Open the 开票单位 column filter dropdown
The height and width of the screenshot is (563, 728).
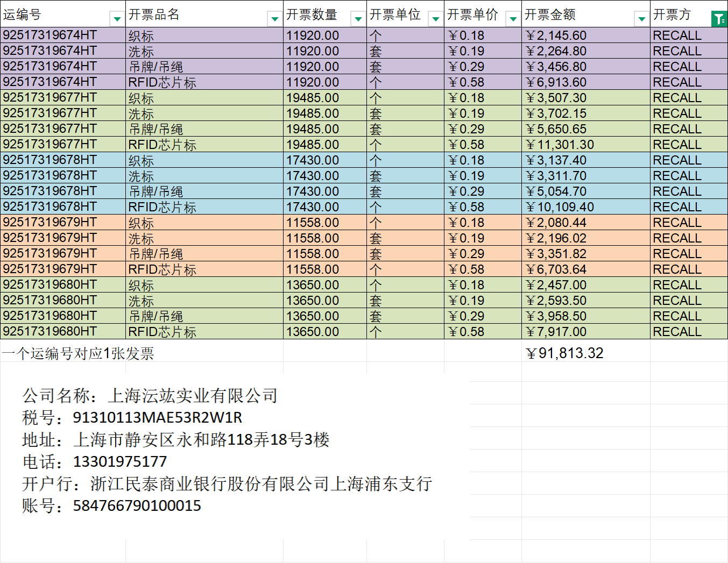click(435, 19)
